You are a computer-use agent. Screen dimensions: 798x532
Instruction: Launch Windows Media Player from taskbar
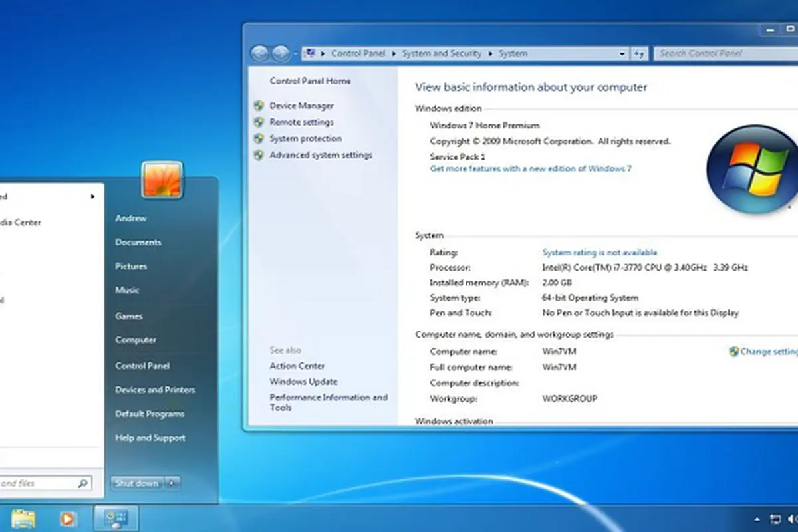(x=67, y=519)
